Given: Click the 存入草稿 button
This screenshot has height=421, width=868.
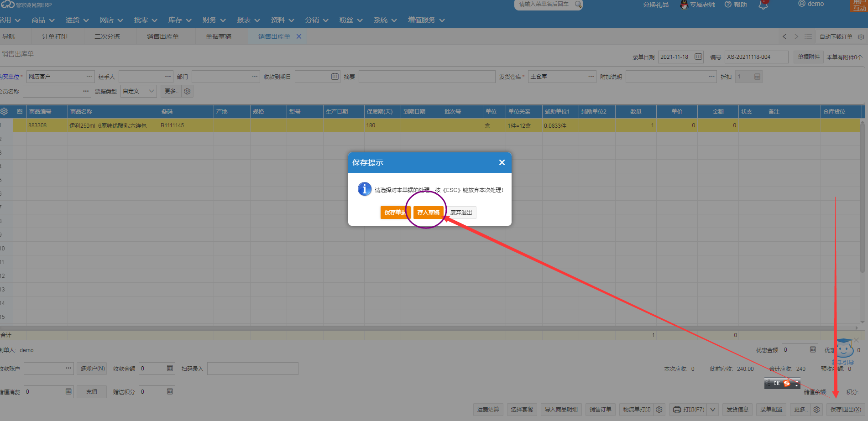Looking at the screenshot, I should pyautogui.click(x=428, y=213).
